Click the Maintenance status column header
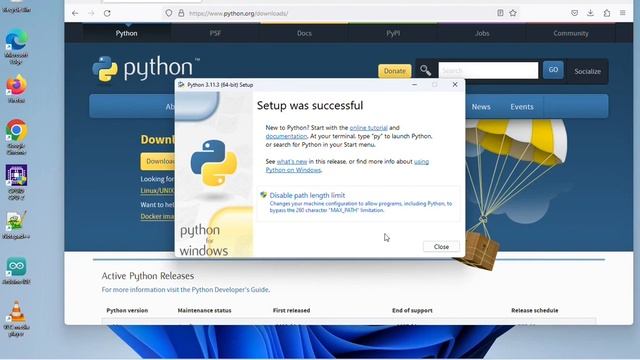This screenshot has height=360, width=640. [x=204, y=310]
